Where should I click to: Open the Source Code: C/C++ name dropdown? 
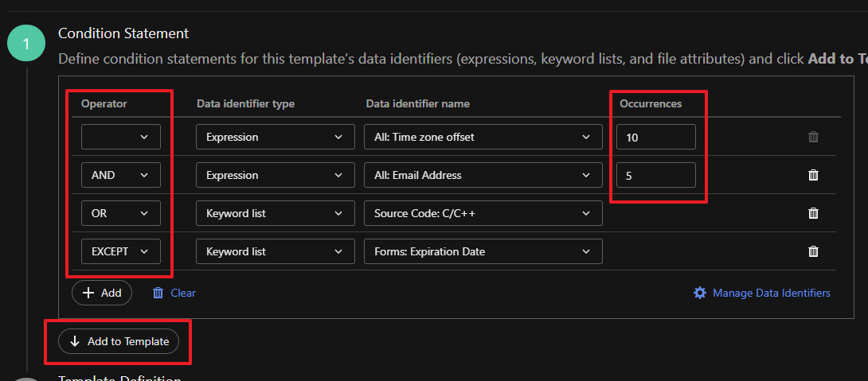[483, 213]
